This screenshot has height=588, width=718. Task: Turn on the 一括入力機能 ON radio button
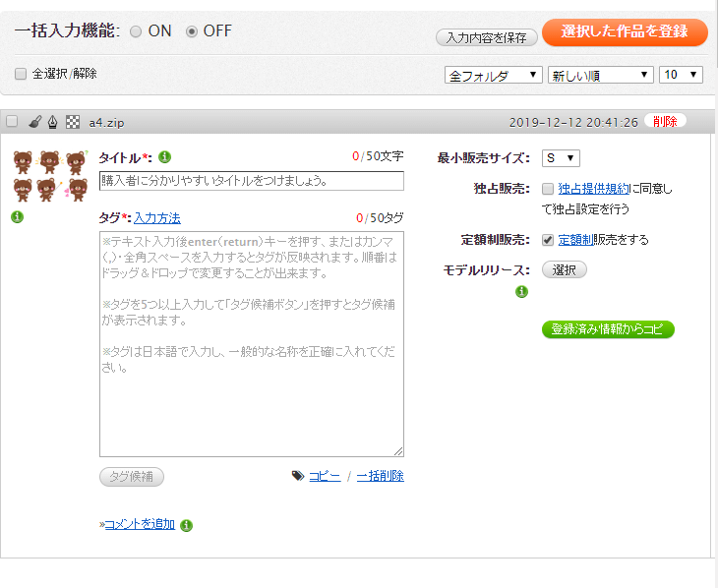point(136,31)
